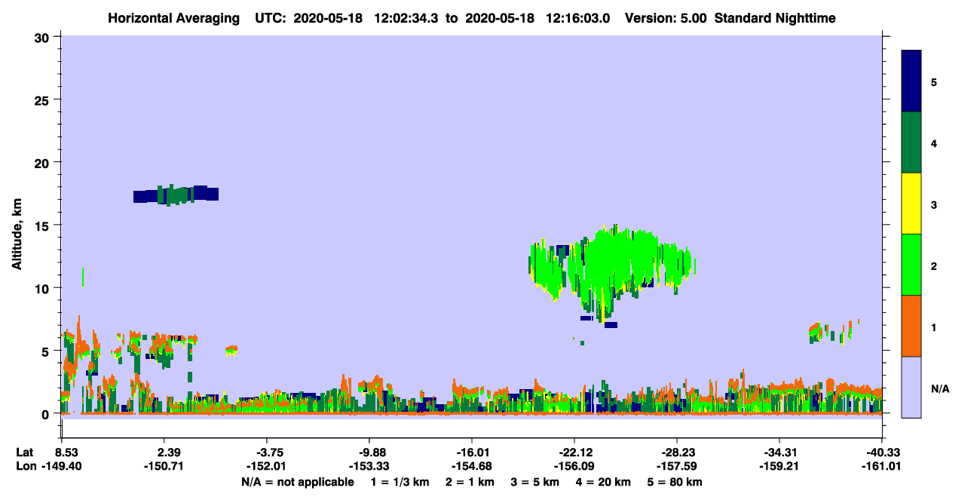Click 'N/A = not applicable' legend note
Screen dimensions: 980x503
pyautogui.click(x=297, y=482)
